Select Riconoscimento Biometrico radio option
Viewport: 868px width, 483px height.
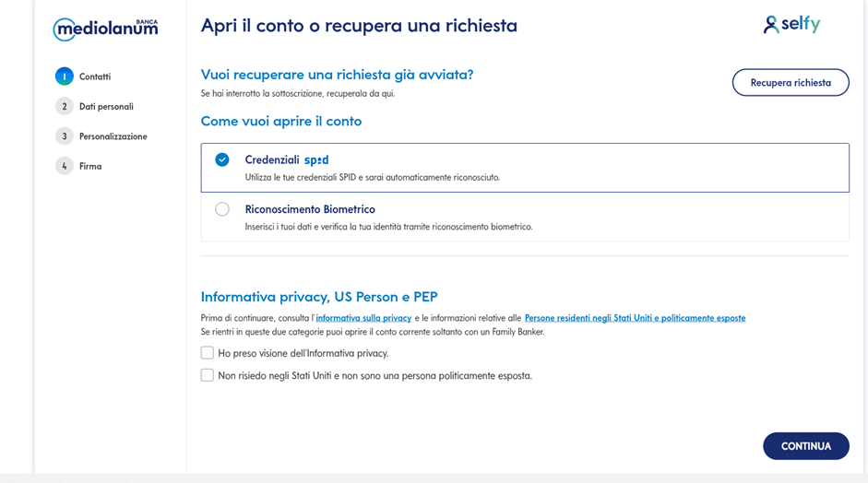(x=222, y=209)
